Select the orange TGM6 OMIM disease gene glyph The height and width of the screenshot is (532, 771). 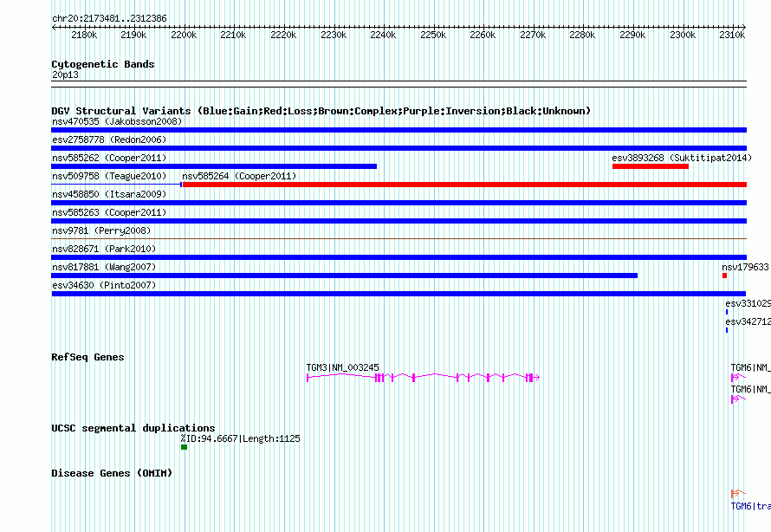click(x=738, y=493)
